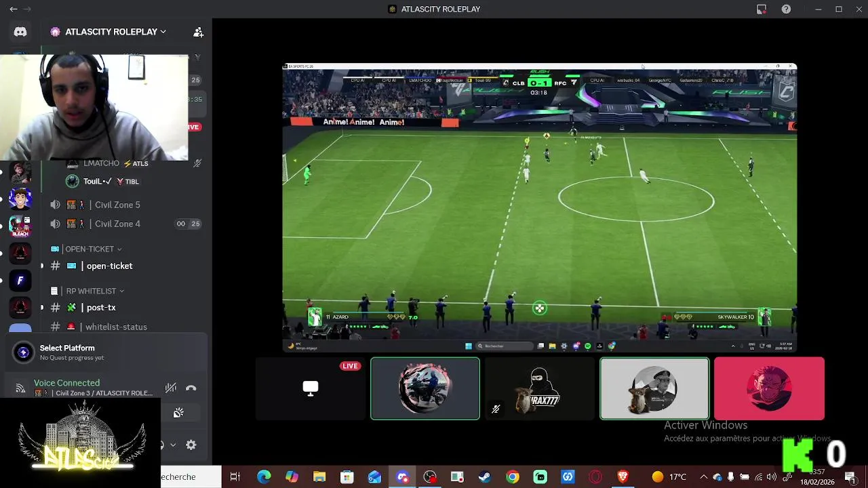Click the LIVE badge on the stream tile
868x488 pixels.
coord(350,366)
